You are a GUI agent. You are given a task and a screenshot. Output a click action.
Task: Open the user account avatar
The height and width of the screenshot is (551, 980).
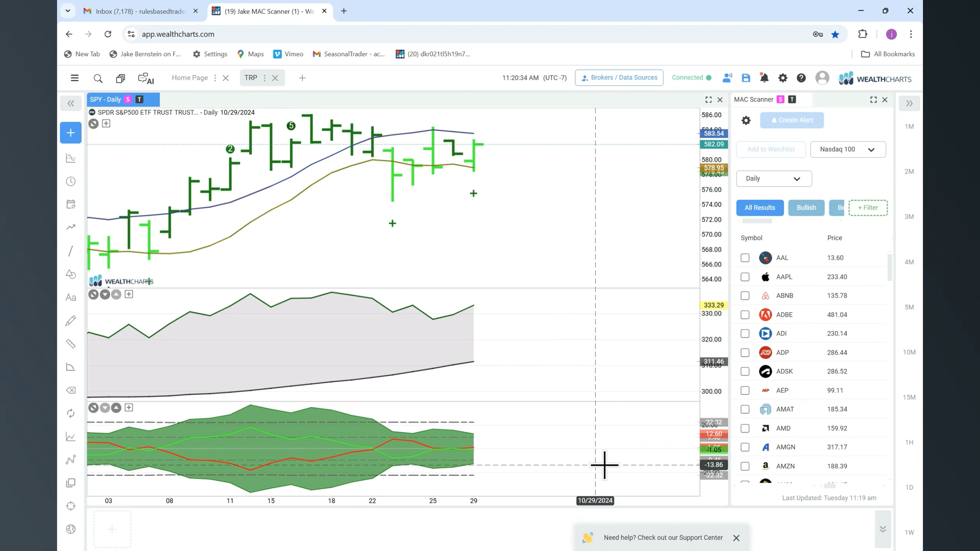pos(822,78)
